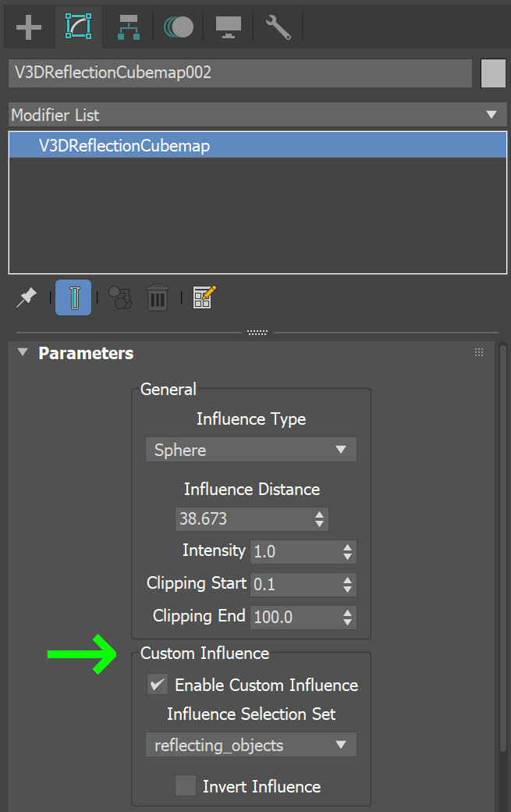Click the Influence Distance spinner arrows

(320, 519)
